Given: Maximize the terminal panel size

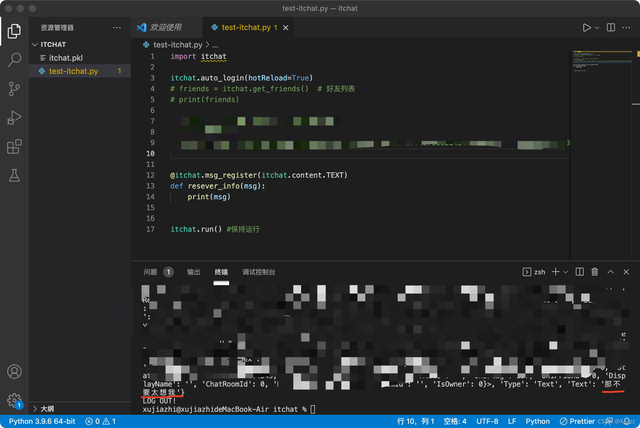Looking at the screenshot, I should pyautogui.click(x=610, y=272).
